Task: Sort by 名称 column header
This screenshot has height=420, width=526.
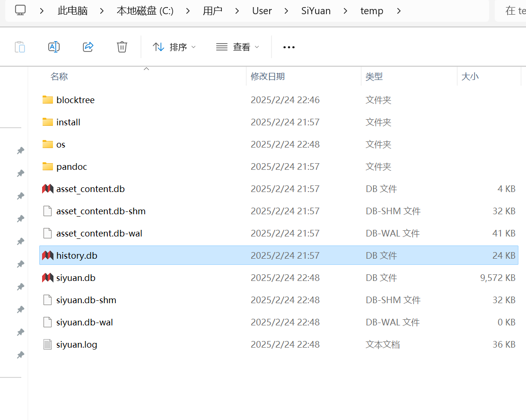Action: pyautogui.click(x=59, y=77)
